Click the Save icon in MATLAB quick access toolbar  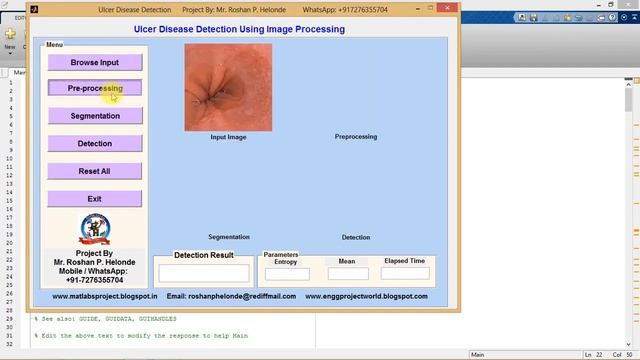(x=533, y=18)
